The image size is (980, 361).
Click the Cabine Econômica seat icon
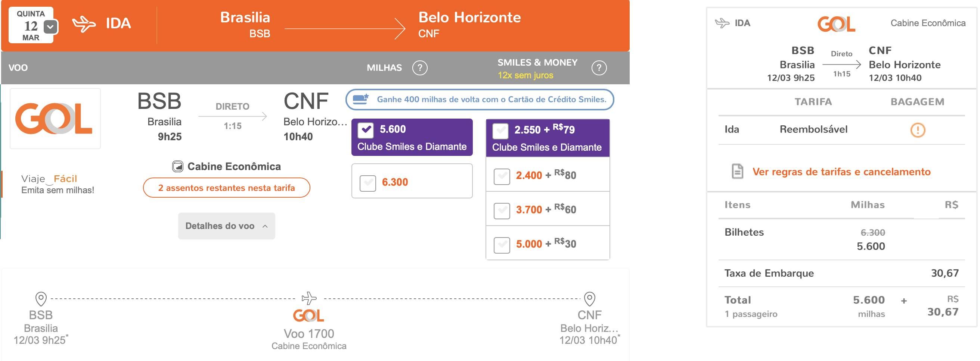178,166
